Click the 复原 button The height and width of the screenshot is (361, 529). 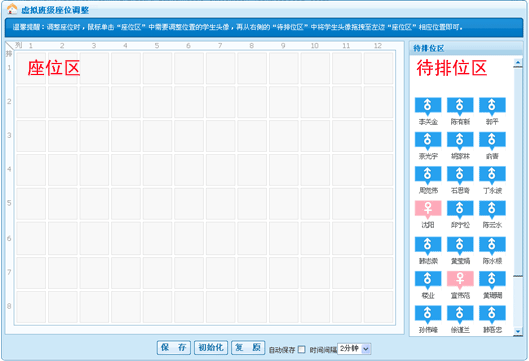[248, 348]
